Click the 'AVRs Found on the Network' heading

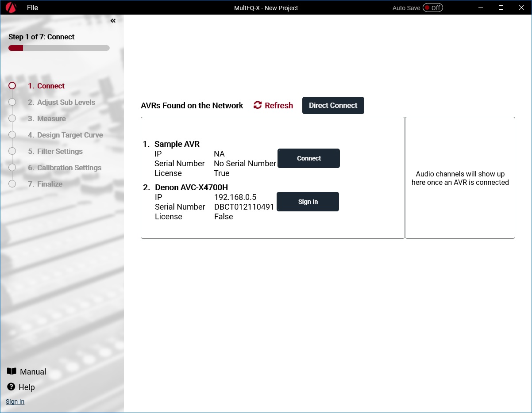[x=192, y=105]
